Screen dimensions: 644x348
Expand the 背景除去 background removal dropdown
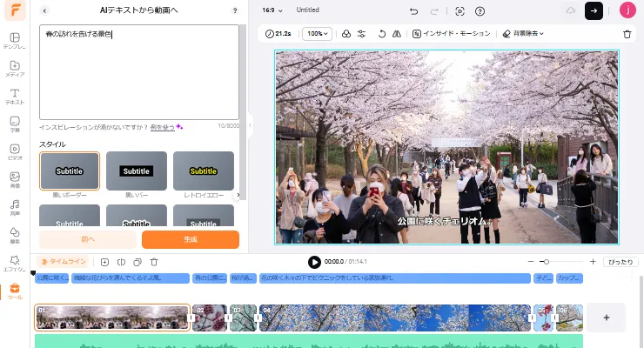(x=524, y=34)
